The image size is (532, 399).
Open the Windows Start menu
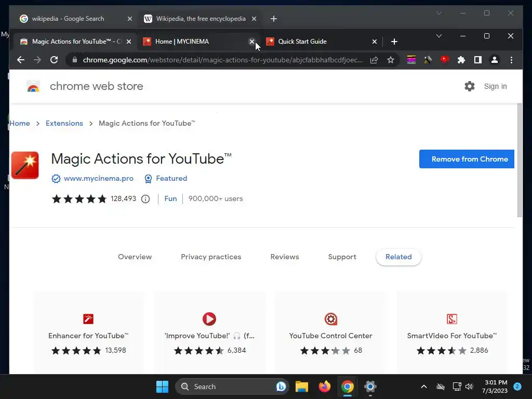coord(162,387)
